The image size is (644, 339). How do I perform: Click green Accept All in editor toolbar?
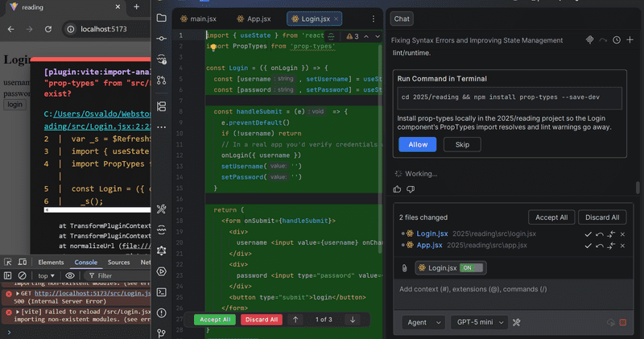pos(215,320)
